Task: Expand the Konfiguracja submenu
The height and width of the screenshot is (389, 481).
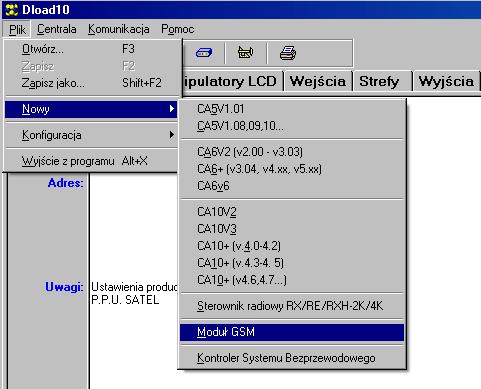Action: click(x=91, y=135)
